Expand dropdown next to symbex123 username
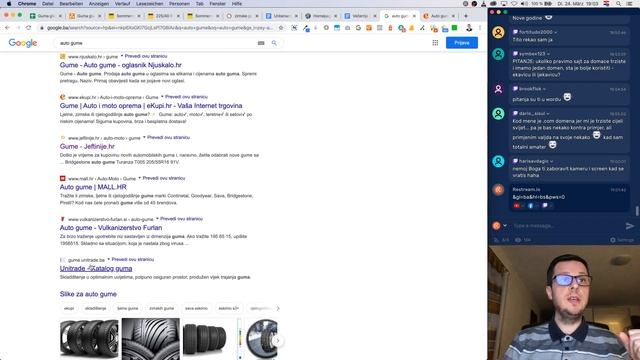The height and width of the screenshot is (360, 640). (x=548, y=54)
